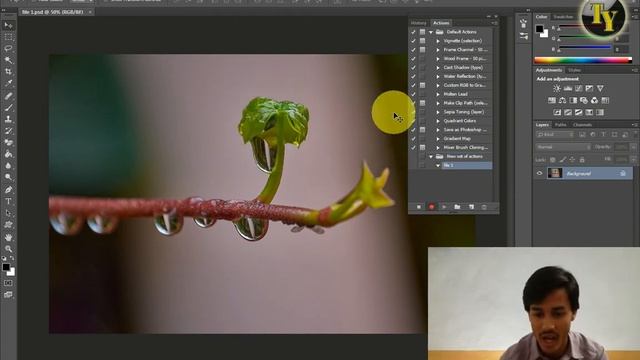This screenshot has width=640, height=360.
Task: Add Brightness/Contrast adjustment icon
Action: pos(557,89)
